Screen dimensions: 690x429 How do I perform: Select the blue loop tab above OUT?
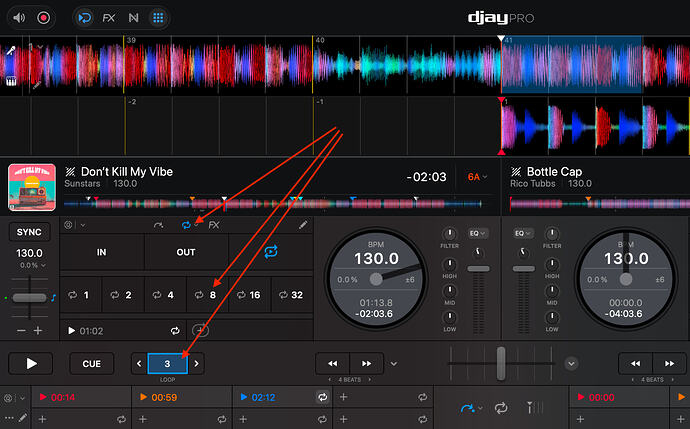(x=186, y=225)
